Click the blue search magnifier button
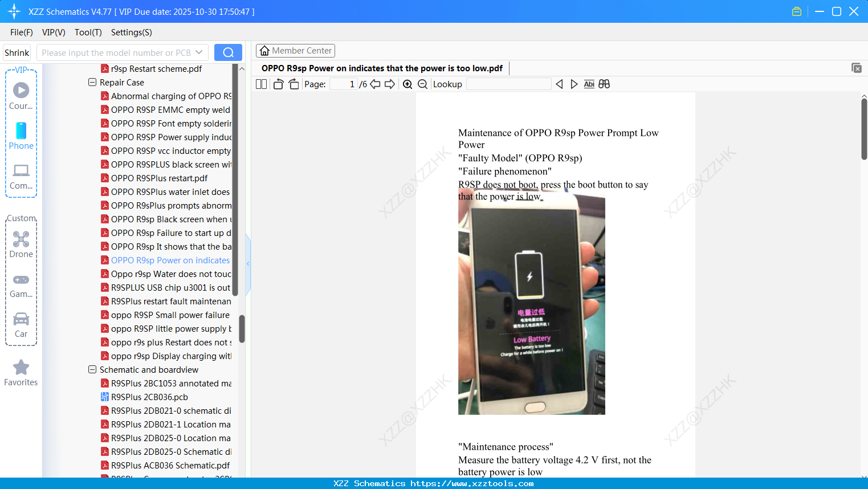 (228, 52)
